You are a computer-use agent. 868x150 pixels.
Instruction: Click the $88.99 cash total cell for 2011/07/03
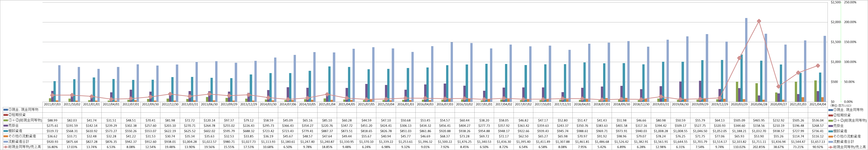click(x=53, y=120)
